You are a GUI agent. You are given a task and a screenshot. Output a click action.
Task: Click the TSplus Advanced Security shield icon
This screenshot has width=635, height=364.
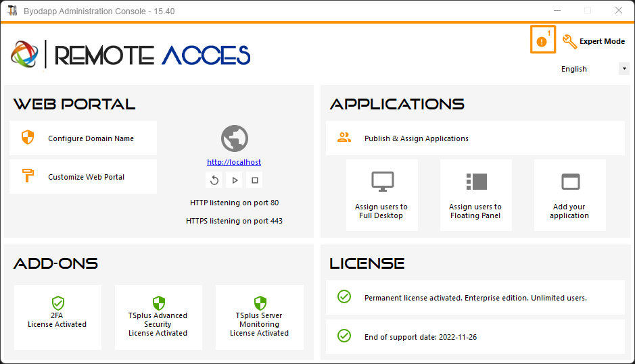pyautogui.click(x=159, y=303)
